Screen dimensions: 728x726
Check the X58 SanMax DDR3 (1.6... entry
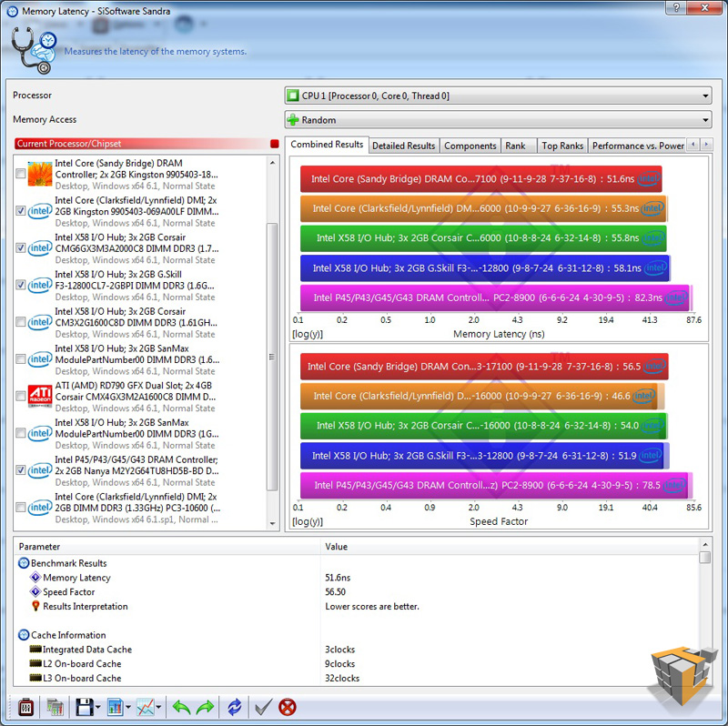pos(20,358)
